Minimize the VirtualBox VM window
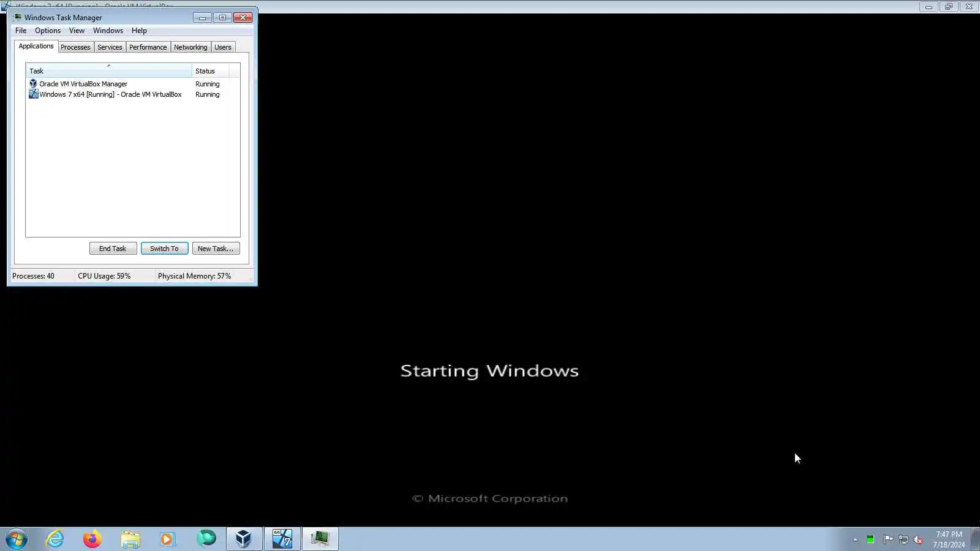Screen dimensions: 980x551 (929, 7)
